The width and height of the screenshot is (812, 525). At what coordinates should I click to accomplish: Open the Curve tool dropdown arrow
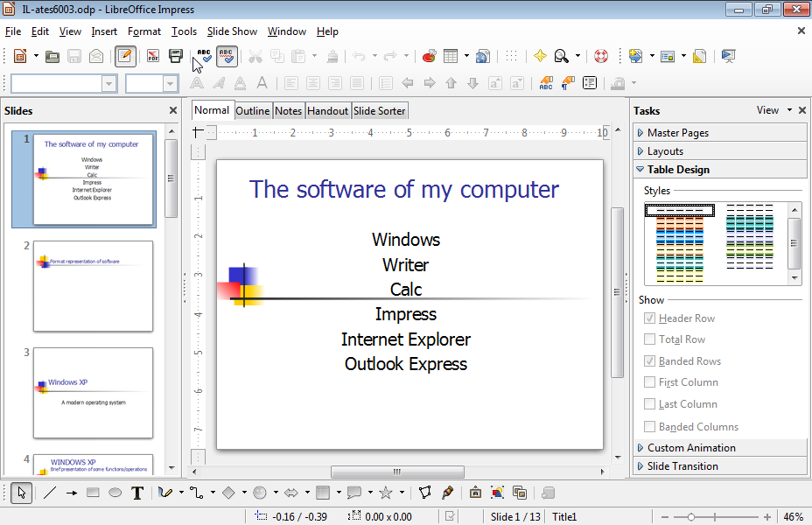181,493
